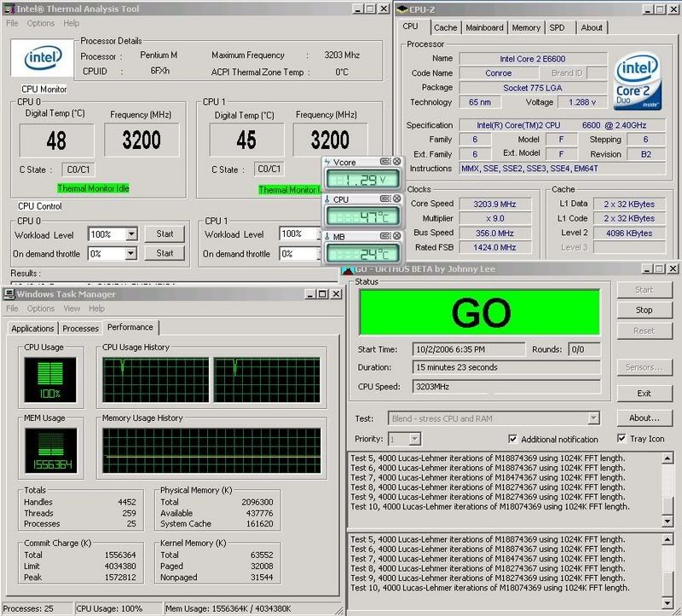Viewport: 682px width, 616px height.
Task: Click the 'Thermal Monitor Idle' label under CPU 0
Action: [93, 188]
